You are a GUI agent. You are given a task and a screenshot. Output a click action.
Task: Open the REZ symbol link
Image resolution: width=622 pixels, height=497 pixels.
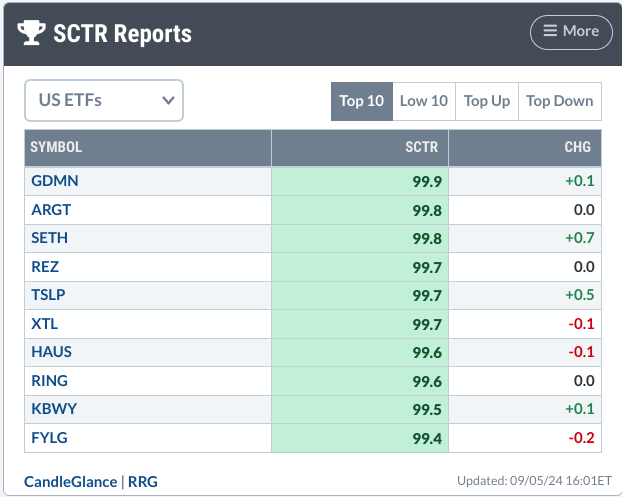tap(46, 267)
